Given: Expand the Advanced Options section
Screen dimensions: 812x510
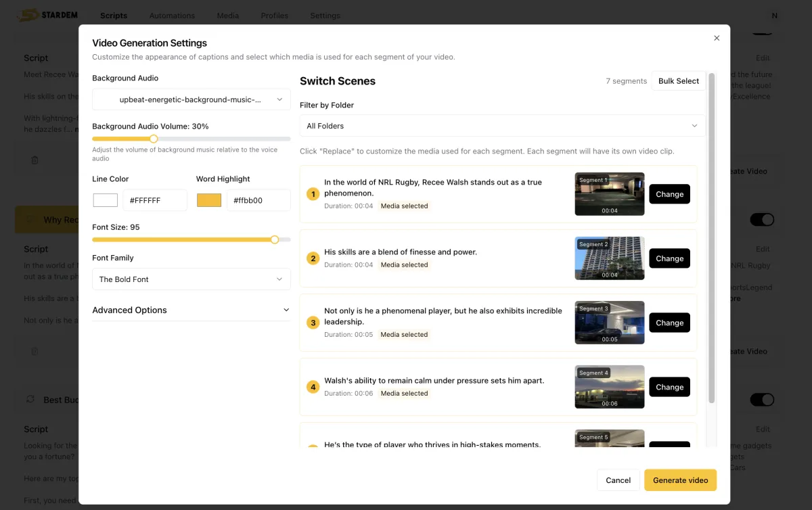Looking at the screenshot, I should [x=191, y=310].
